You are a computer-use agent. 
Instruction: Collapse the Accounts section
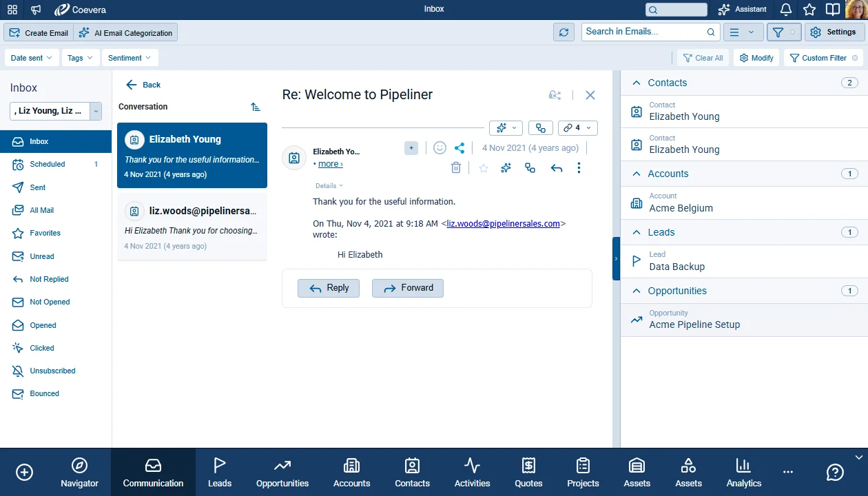coord(637,174)
